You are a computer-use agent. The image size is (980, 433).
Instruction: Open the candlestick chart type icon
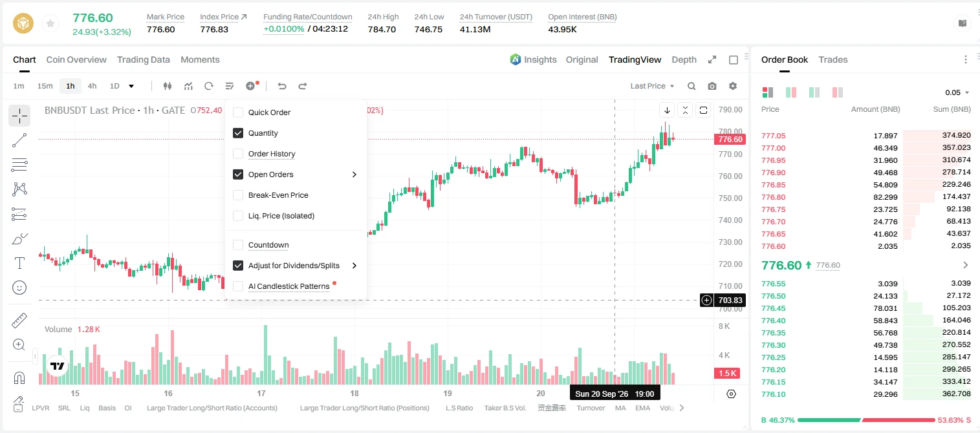(168, 86)
